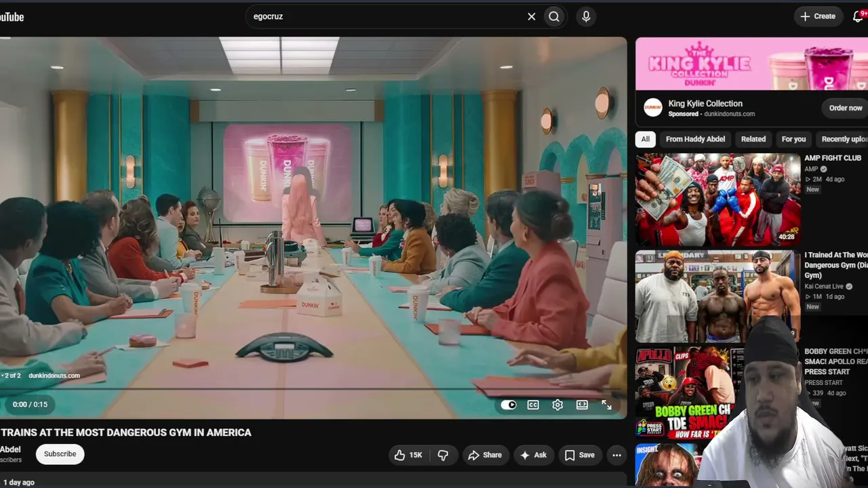Click the AMP FIGHT CLUB video title
Viewport: 868px width, 488px height.
(x=833, y=158)
